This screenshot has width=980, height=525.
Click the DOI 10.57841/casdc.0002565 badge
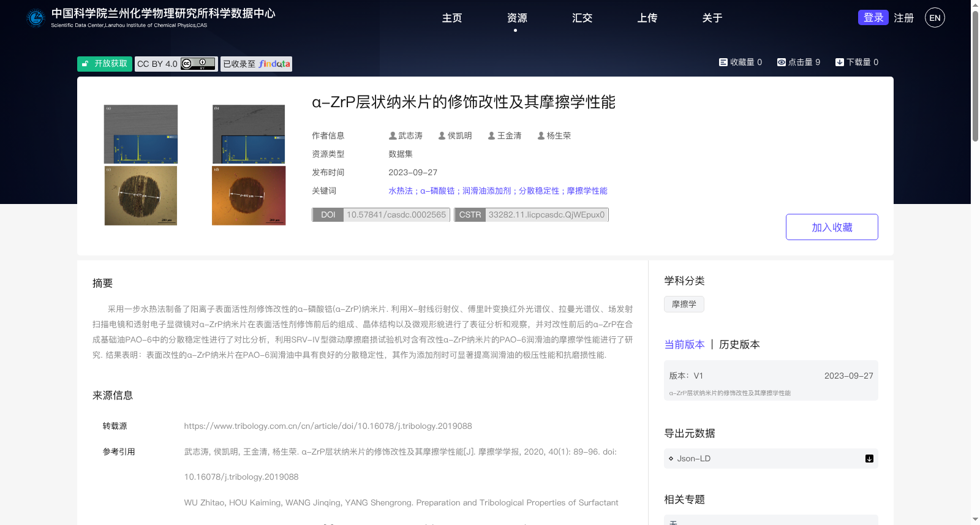(x=381, y=215)
